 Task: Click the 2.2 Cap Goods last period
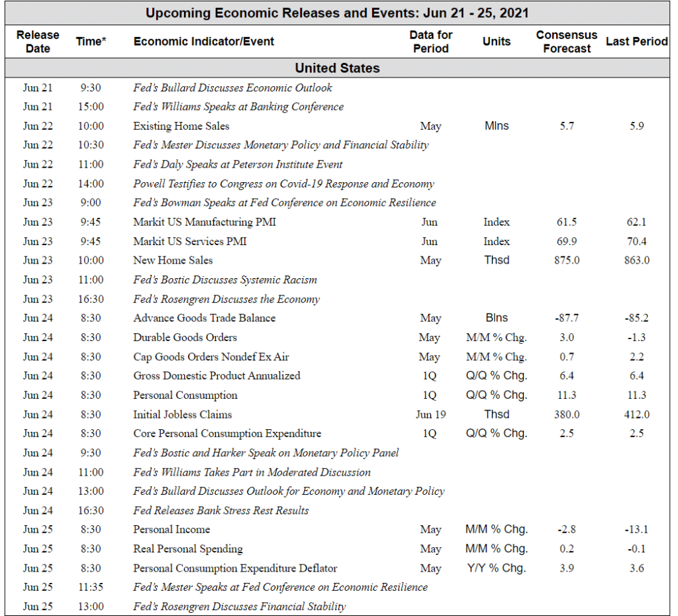point(636,357)
